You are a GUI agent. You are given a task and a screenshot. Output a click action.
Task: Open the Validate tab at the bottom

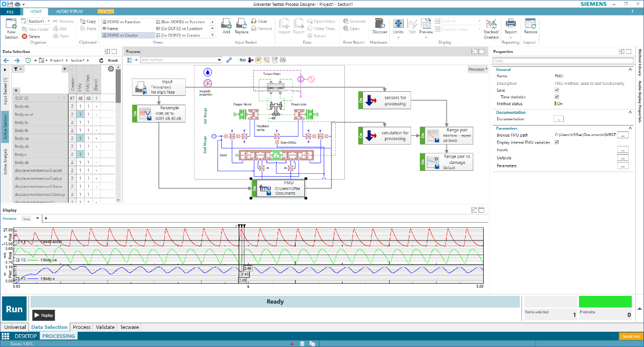(x=105, y=327)
